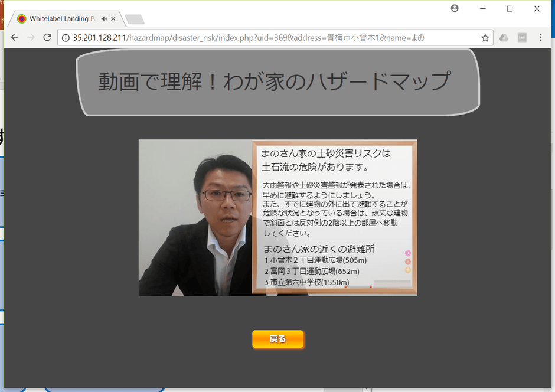This screenshot has height=392, width=555.
Task: Click the back navigation arrow
Action: [14, 37]
